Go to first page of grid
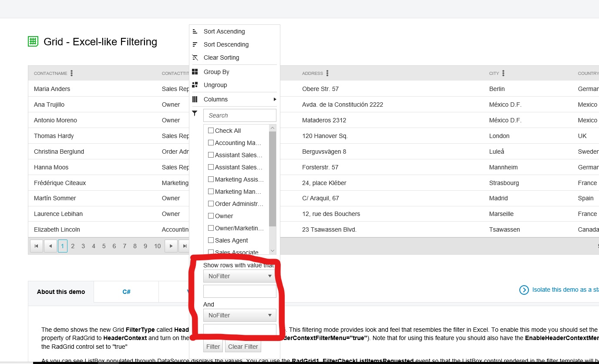 [x=37, y=246]
